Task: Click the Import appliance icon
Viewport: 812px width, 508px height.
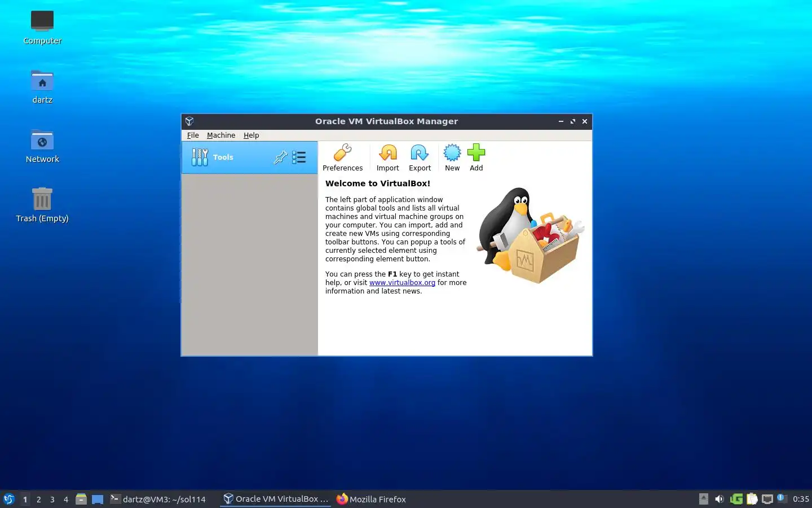Action: pos(388,157)
